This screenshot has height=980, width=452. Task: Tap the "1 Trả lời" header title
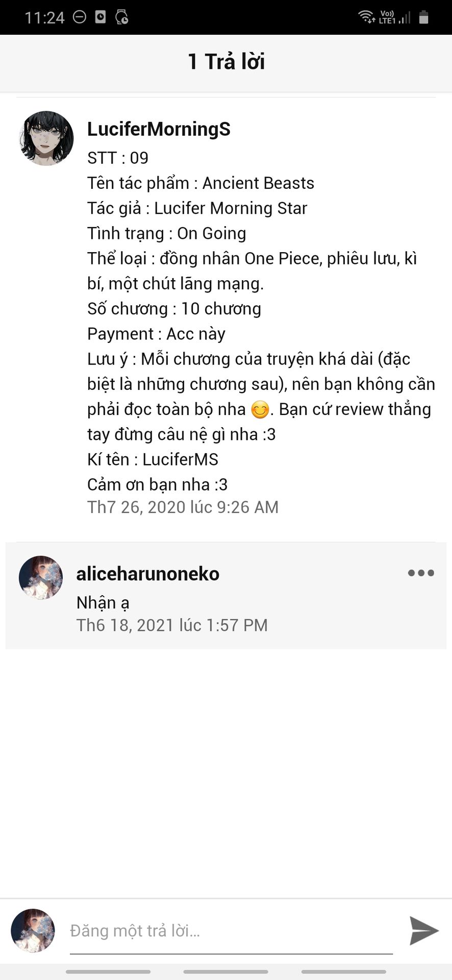226,62
